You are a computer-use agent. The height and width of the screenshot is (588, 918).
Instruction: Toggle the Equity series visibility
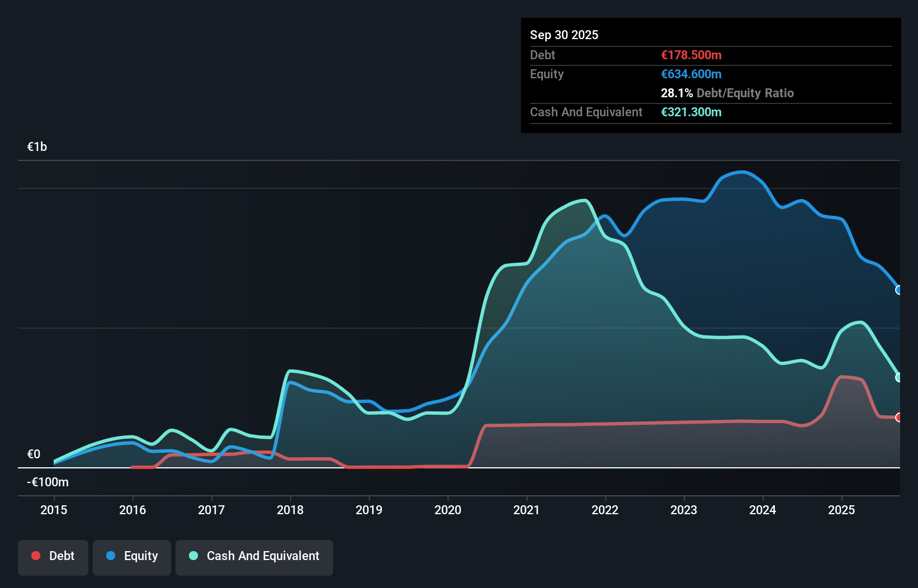(131, 557)
